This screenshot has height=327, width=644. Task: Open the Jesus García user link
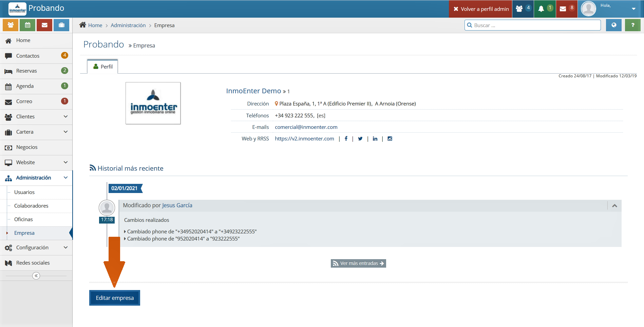pos(177,205)
